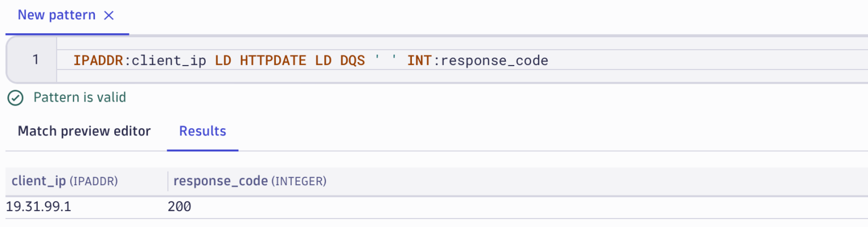This screenshot has height=227, width=868.
Task: Click the DQS matcher in the pattern
Action: pos(353,60)
